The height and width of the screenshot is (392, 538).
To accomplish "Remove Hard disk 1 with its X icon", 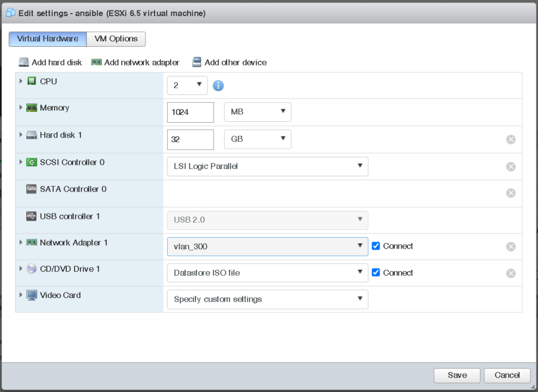I will (511, 139).
